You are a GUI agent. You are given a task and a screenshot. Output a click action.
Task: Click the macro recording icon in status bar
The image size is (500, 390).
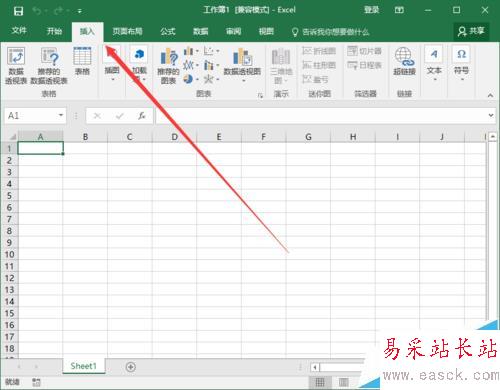coord(36,382)
